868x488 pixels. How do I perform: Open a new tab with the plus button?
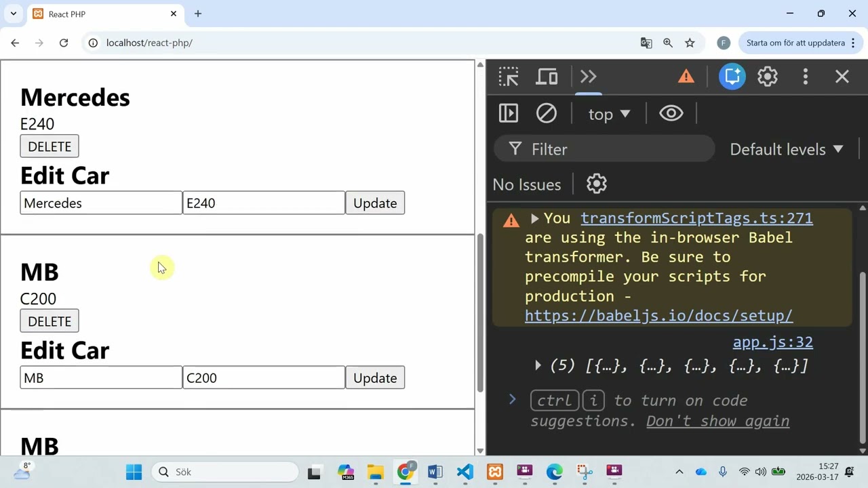198,14
